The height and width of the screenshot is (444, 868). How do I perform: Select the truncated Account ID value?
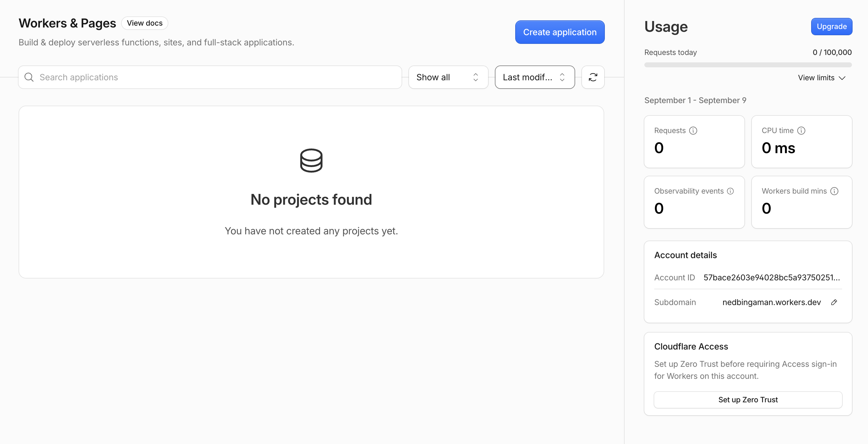coord(772,278)
